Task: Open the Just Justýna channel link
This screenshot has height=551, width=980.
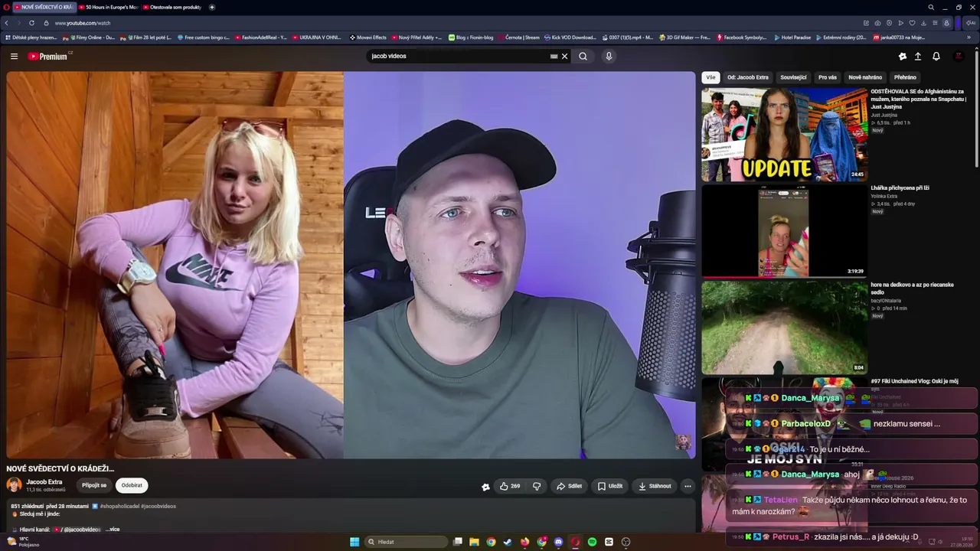Action: pos(884,115)
